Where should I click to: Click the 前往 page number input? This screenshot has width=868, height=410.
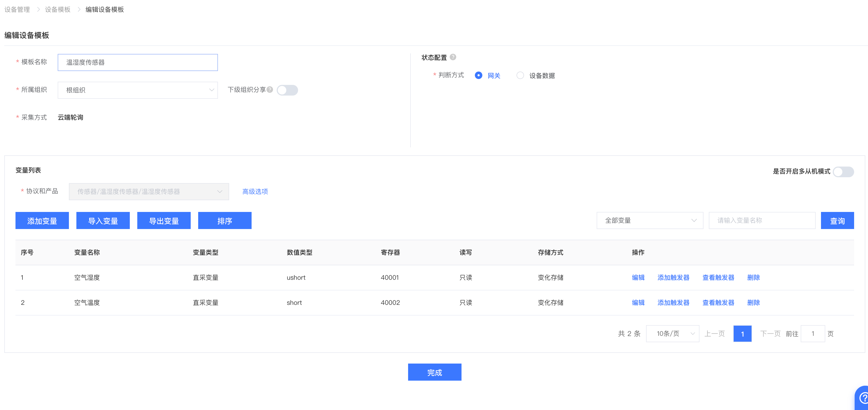click(x=812, y=333)
